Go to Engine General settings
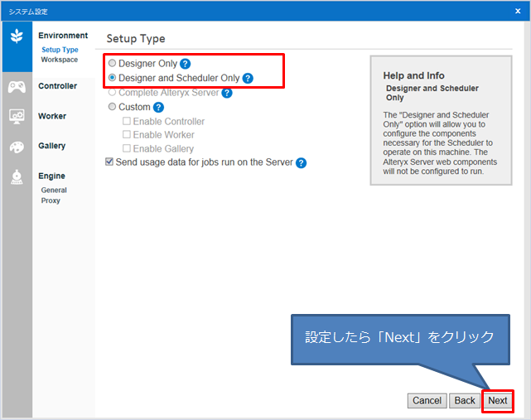Image resolution: width=531 pixels, height=420 pixels. [54, 190]
